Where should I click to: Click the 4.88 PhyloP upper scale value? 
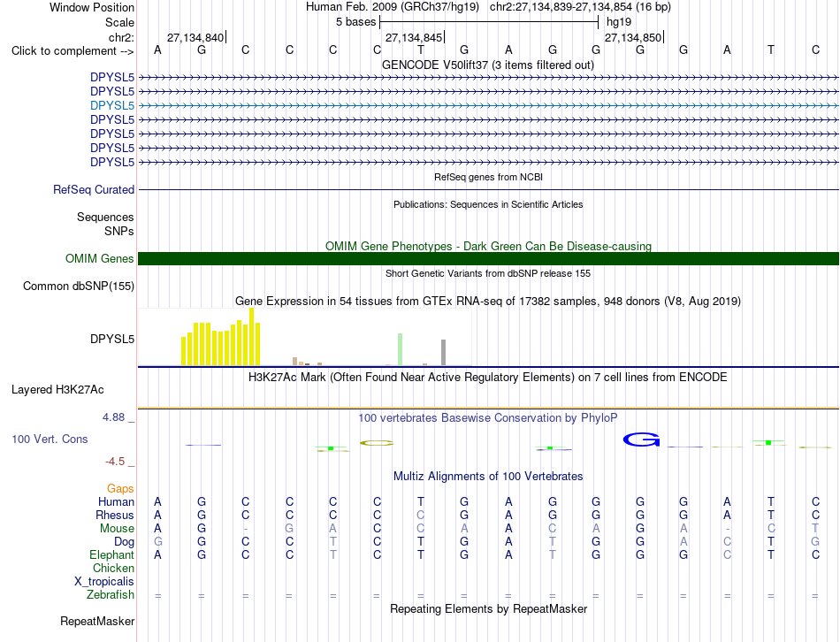[113, 417]
